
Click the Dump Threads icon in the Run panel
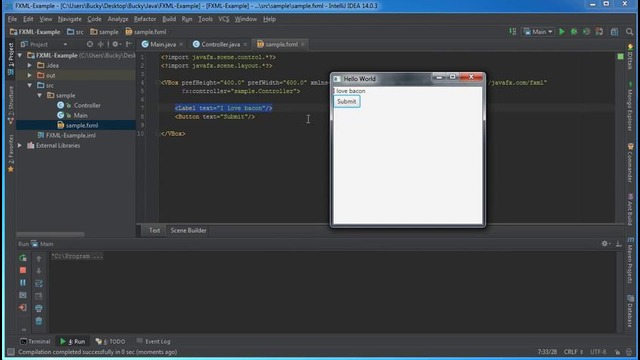click(23, 295)
